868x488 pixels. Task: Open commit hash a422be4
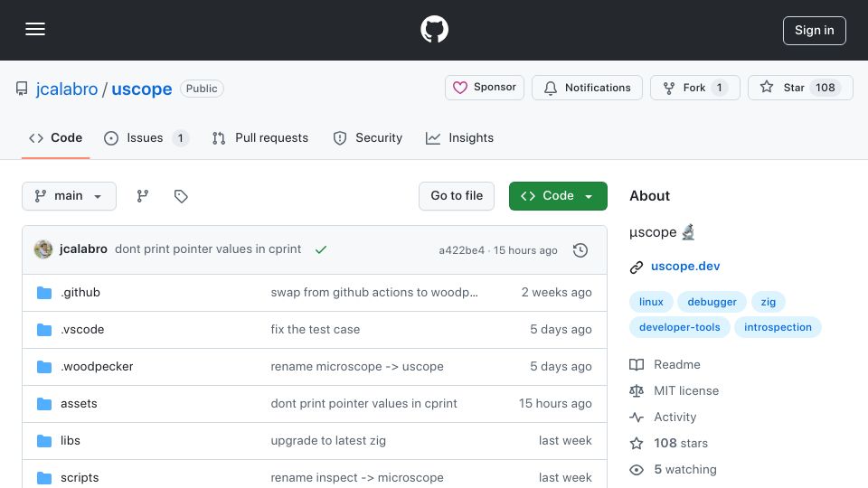[462, 250]
